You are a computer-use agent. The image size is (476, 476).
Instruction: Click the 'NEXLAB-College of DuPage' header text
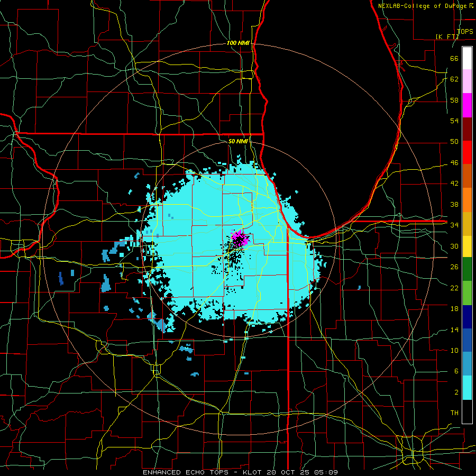point(422,6)
